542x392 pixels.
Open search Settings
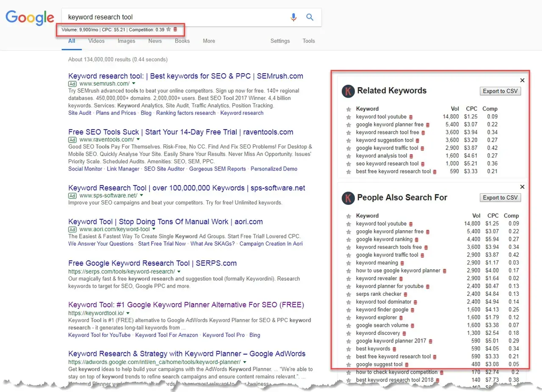pyautogui.click(x=280, y=41)
